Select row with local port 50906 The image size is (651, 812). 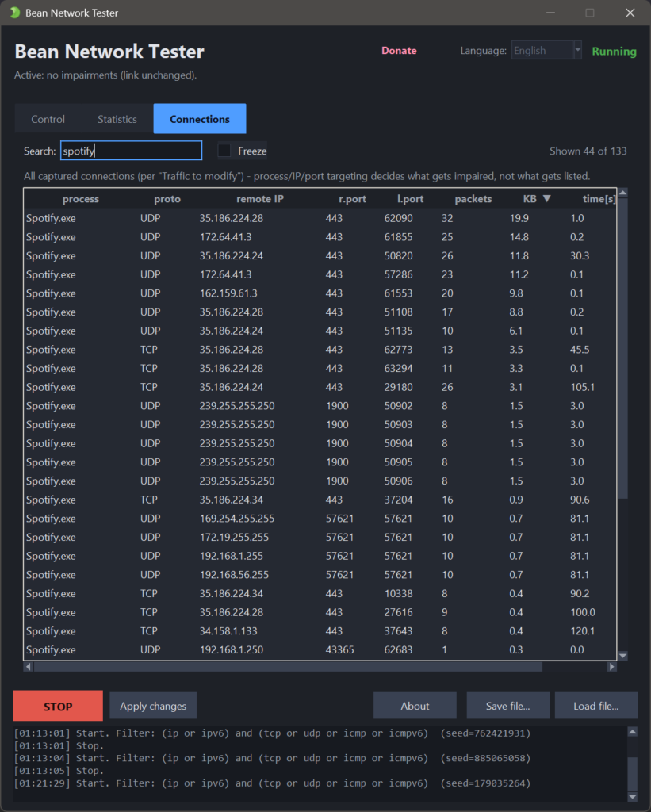click(320, 481)
